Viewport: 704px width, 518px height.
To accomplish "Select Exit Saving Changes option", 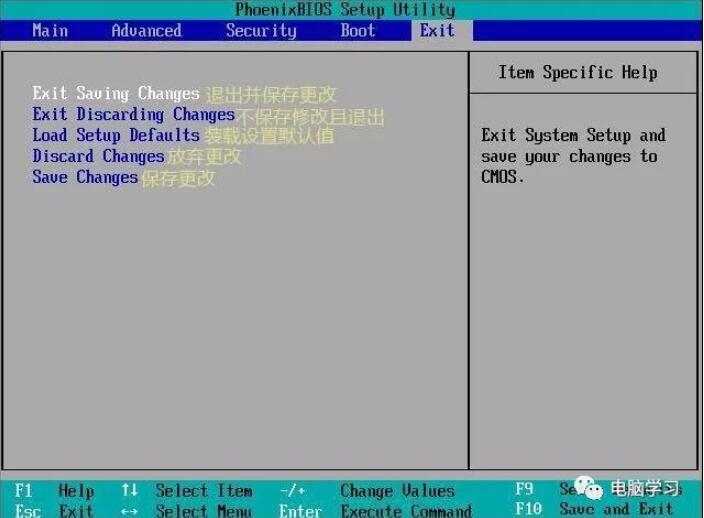I will [116, 93].
